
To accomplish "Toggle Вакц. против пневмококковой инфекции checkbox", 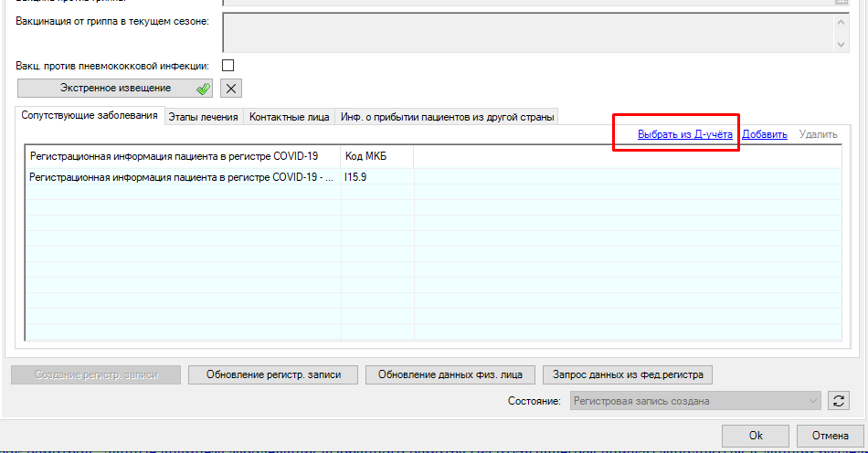I will tap(228, 66).
